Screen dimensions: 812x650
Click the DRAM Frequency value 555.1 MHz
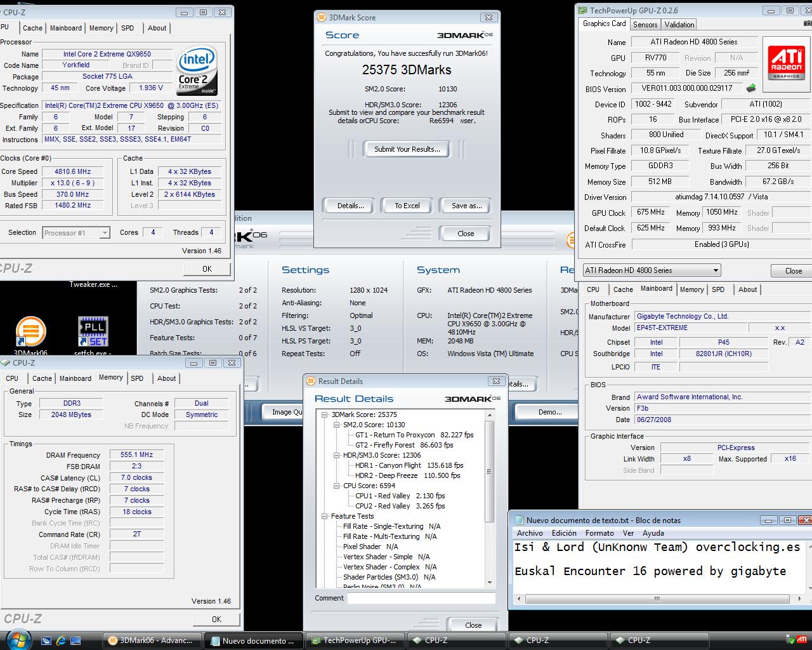137,455
